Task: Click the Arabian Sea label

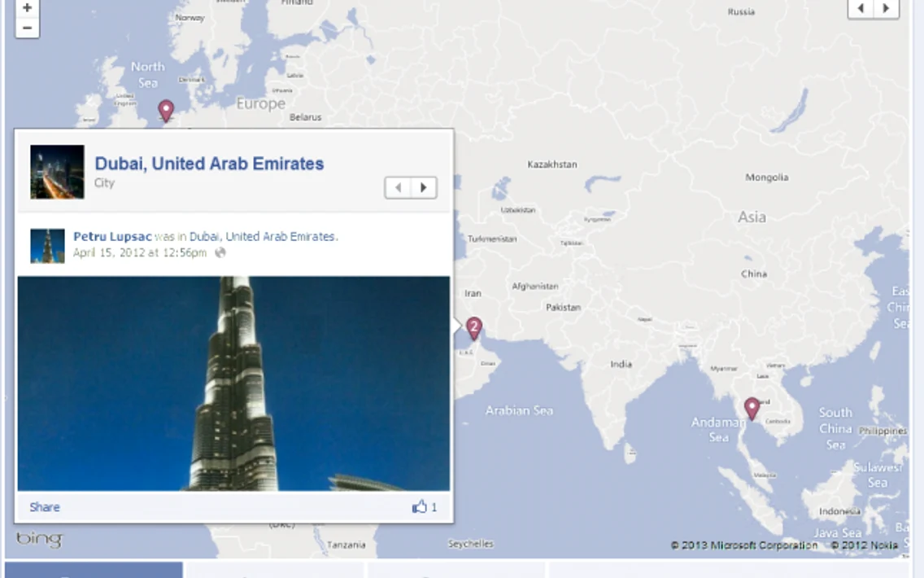Action: (x=519, y=410)
